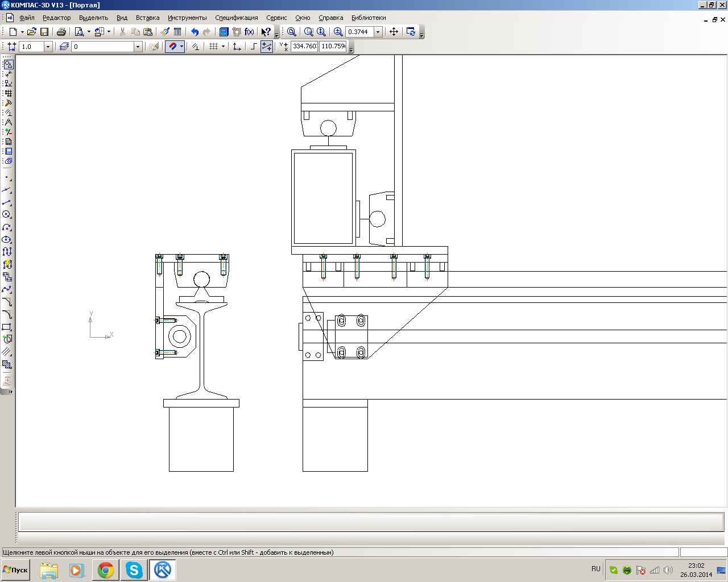Print the drawing with the printer icon
Image resolution: width=728 pixels, height=582 pixels.
click(x=61, y=32)
